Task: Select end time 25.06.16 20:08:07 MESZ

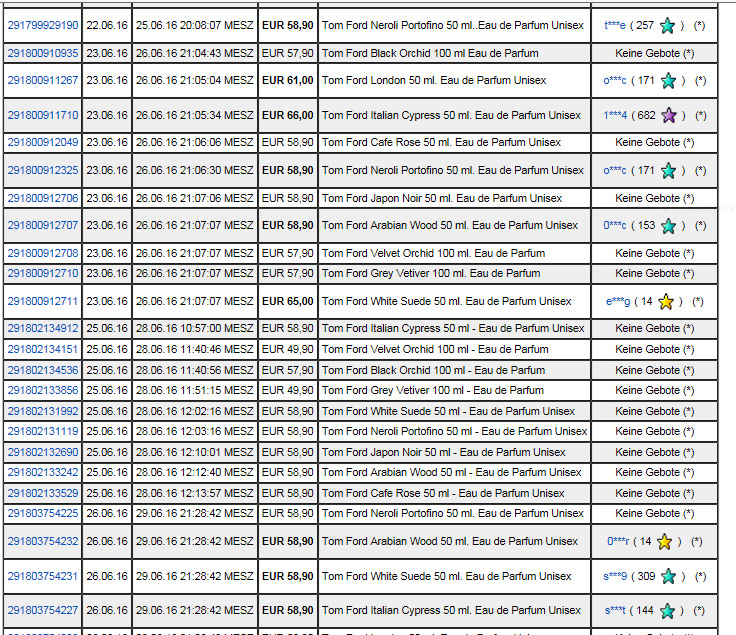Action: (195, 25)
